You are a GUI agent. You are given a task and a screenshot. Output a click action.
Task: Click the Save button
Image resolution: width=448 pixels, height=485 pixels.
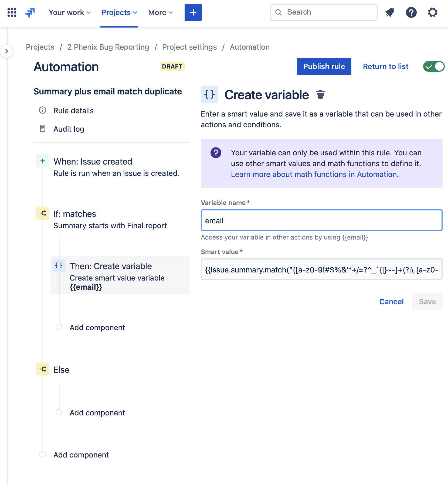(x=427, y=302)
